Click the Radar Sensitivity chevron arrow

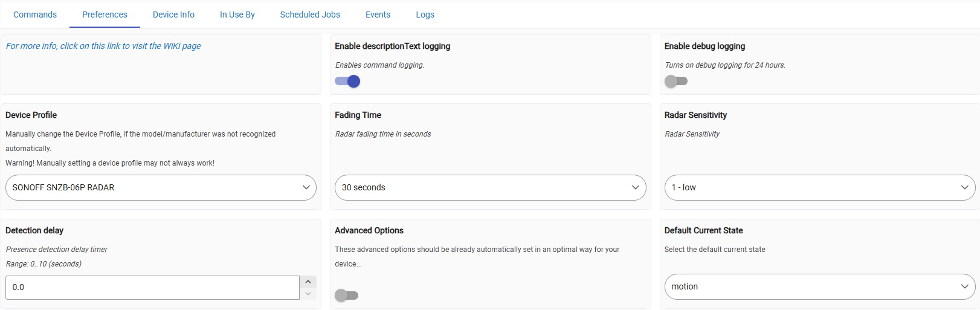[x=965, y=187]
